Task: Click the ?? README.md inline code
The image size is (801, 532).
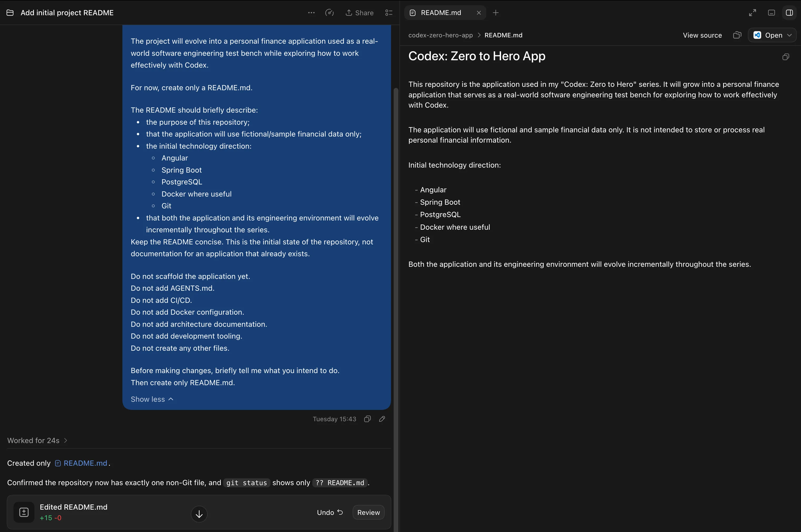Action: pos(340,483)
